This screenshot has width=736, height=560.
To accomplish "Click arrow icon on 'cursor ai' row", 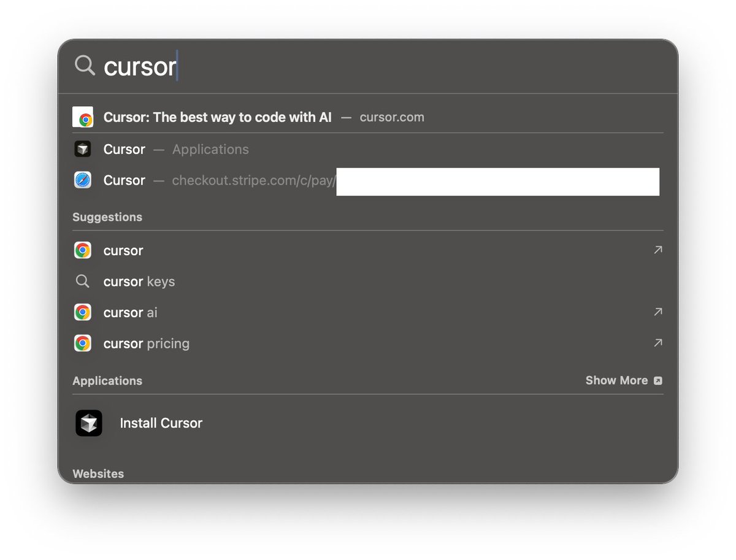I will [x=658, y=312].
